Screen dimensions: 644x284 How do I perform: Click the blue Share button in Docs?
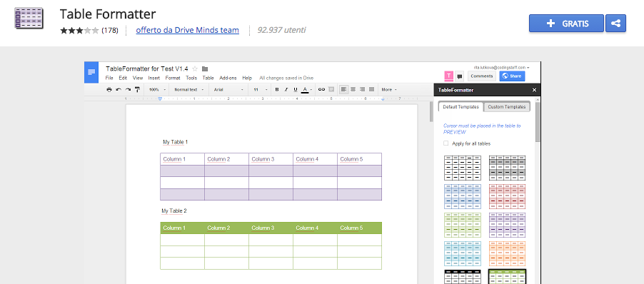click(512, 76)
